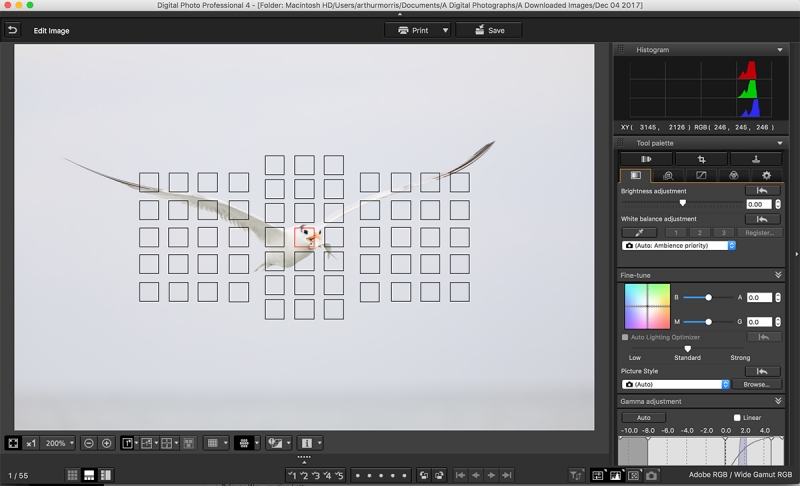
Task: Click the zoom in plus icon
Action: point(106,443)
